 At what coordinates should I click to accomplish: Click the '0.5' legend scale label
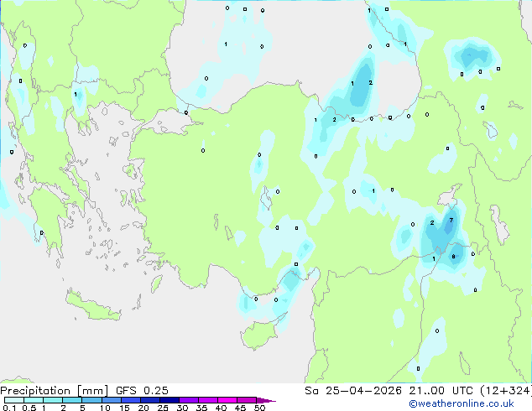[29, 408]
